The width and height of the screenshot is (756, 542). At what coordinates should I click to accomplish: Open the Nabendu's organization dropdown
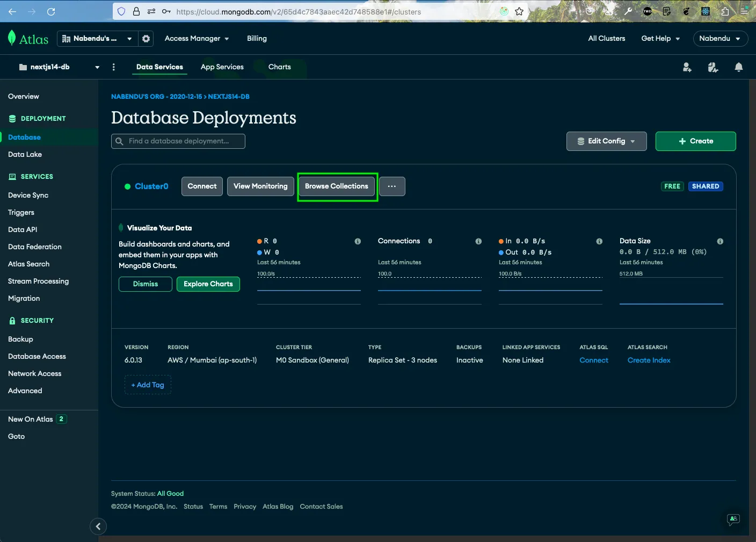coord(97,39)
